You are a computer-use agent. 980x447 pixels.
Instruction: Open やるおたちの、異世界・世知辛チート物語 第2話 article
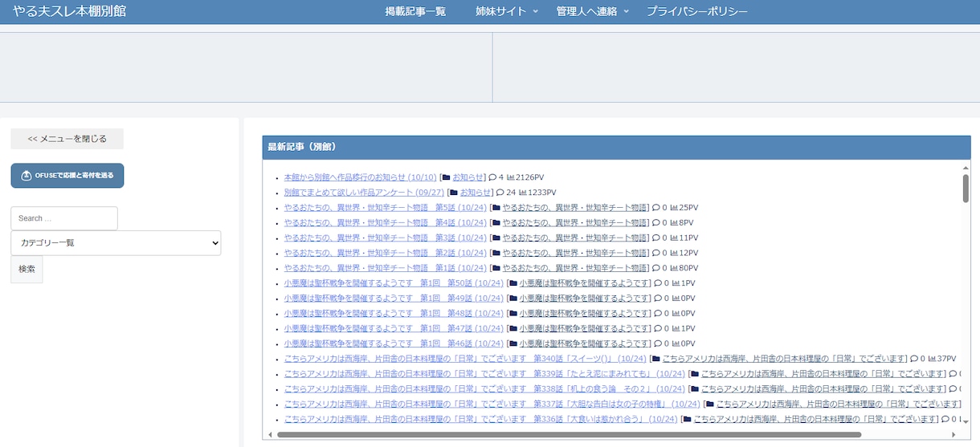click(385, 253)
